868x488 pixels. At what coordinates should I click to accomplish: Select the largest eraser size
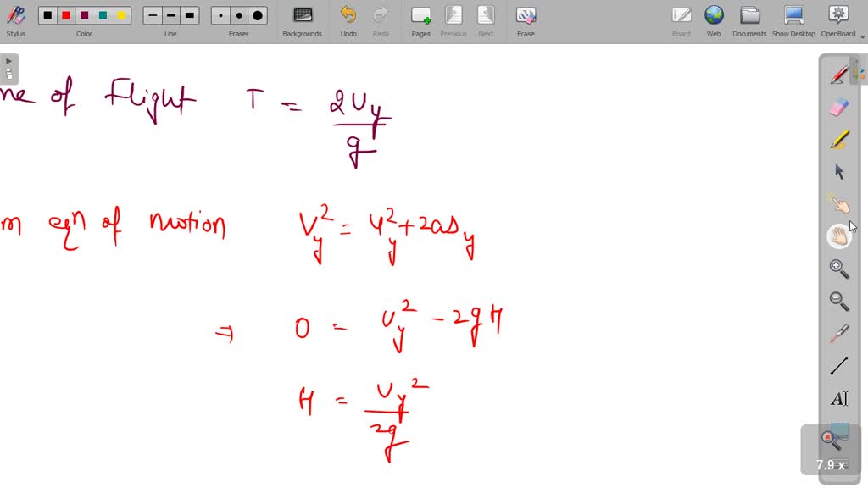257,14
